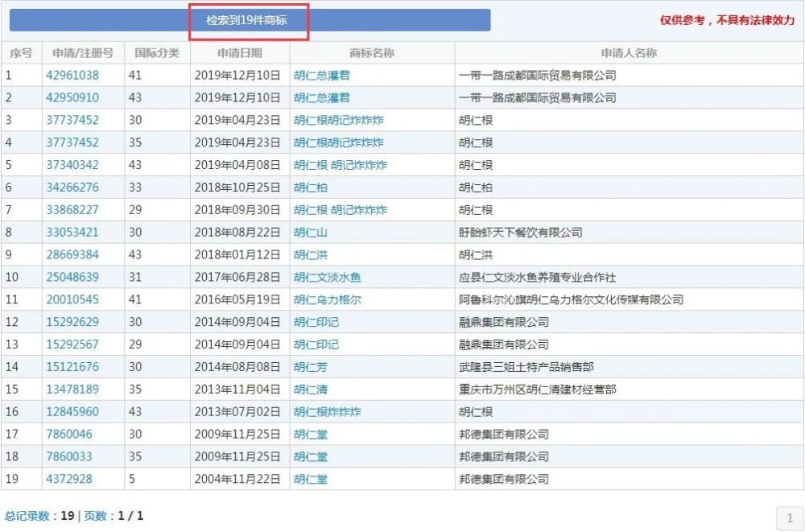The height and width of the screenshot is (532, 805).
Task: Click the 国际分类 column header
Action: coord(157,53)
